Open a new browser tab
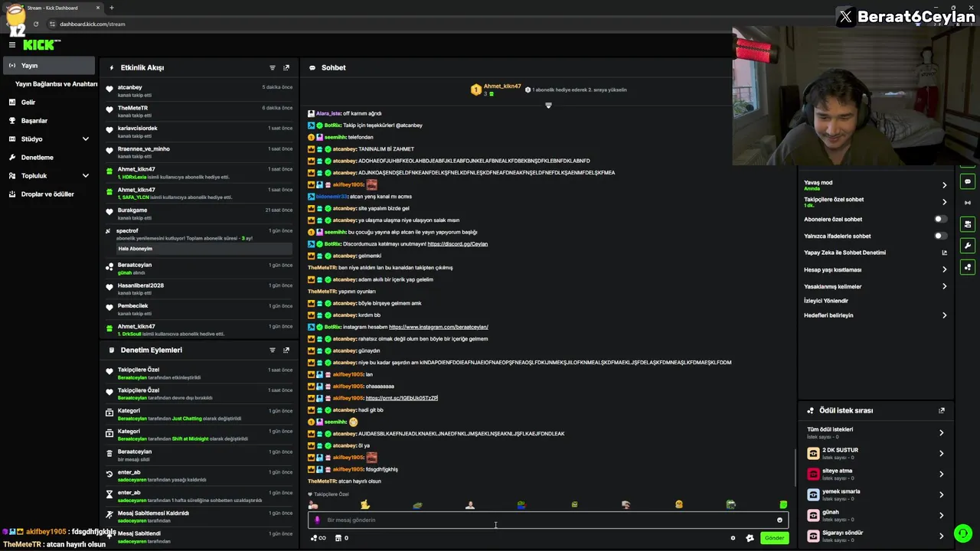 tap(112, 8)
